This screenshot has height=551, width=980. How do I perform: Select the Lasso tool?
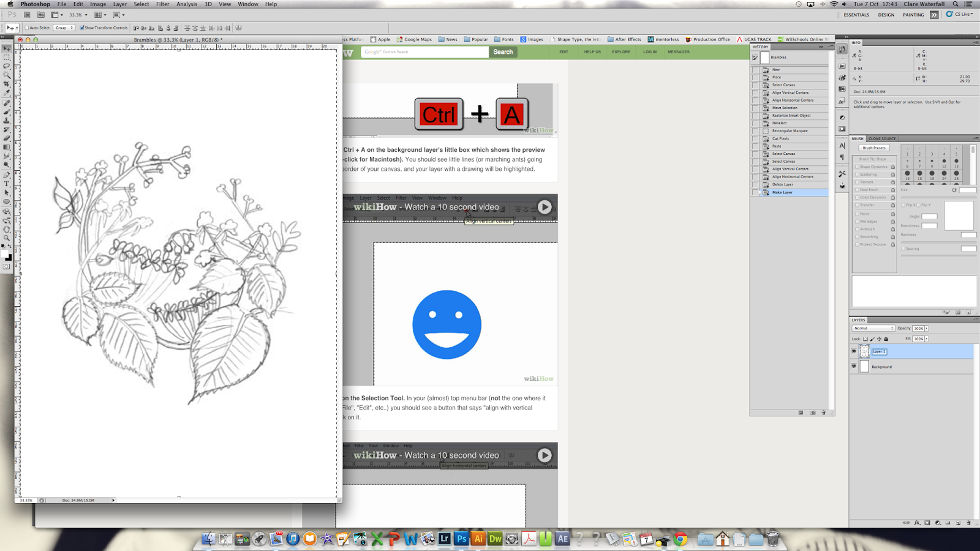click(7, 66)
